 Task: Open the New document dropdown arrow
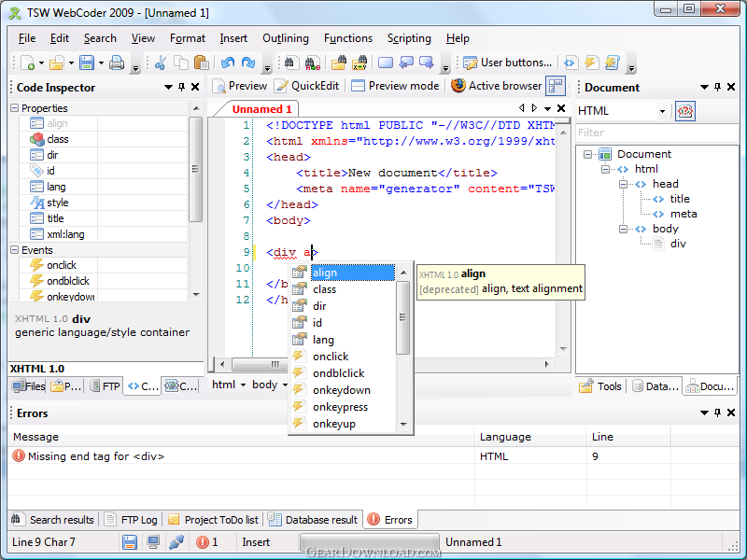[41, 63]
